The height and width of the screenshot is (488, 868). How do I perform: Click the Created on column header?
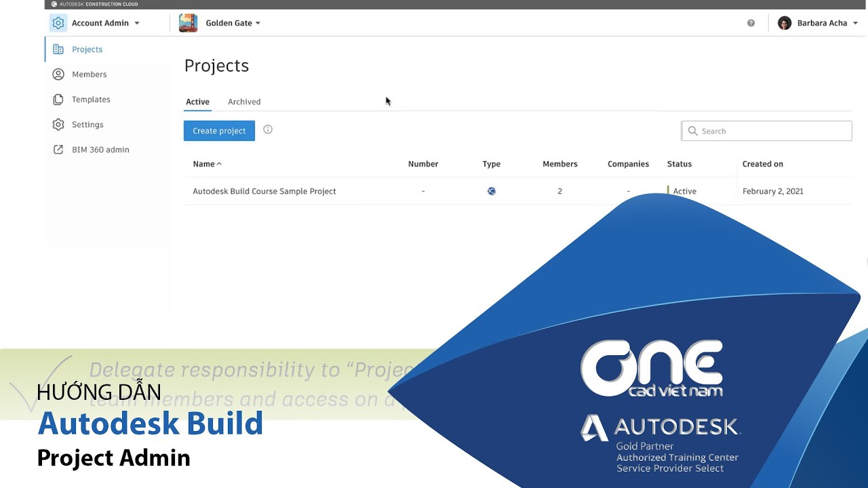pyautogui.click(x=763, y=164)
